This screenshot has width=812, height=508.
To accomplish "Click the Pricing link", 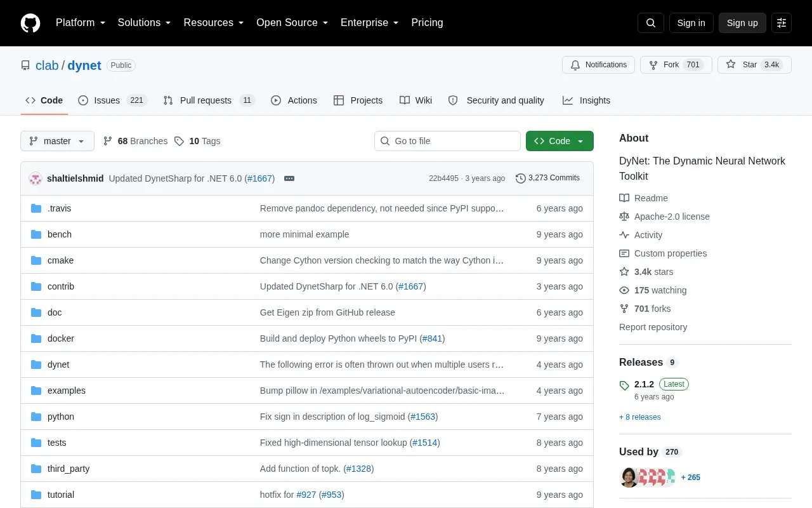I will pyautogui.click(x=427, y=23).
